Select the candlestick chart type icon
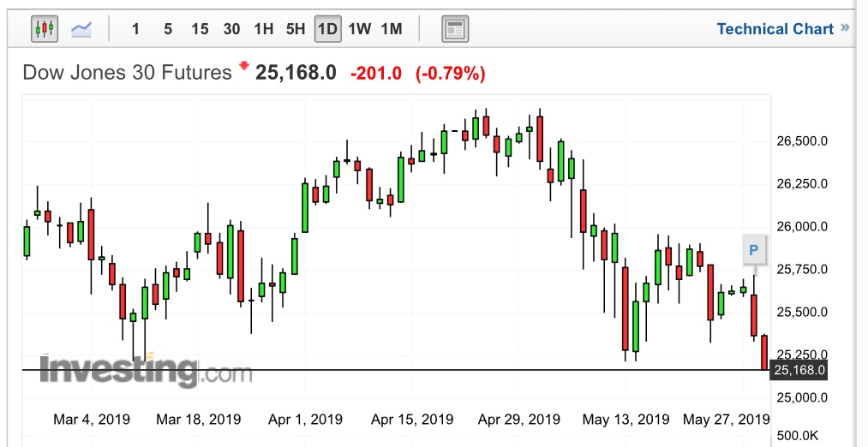This screenshot has width=868, height=447. point(45,29)
